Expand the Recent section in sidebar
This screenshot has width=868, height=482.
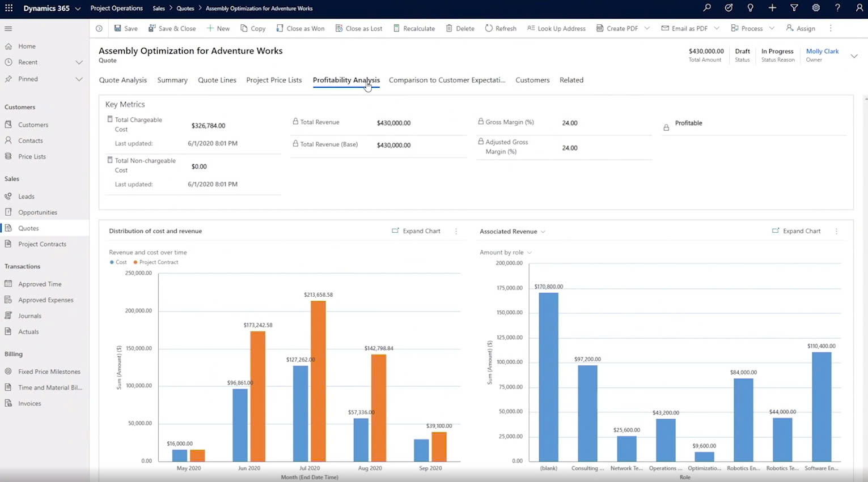[79, 62]
